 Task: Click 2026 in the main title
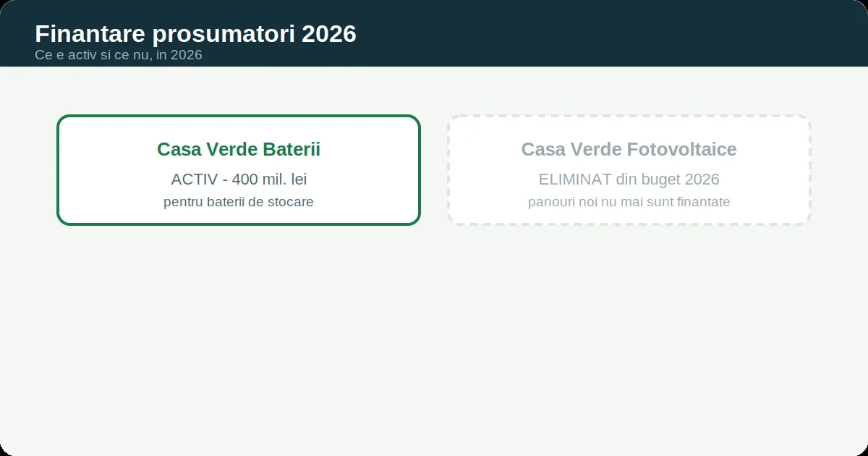tap(333, 34)
